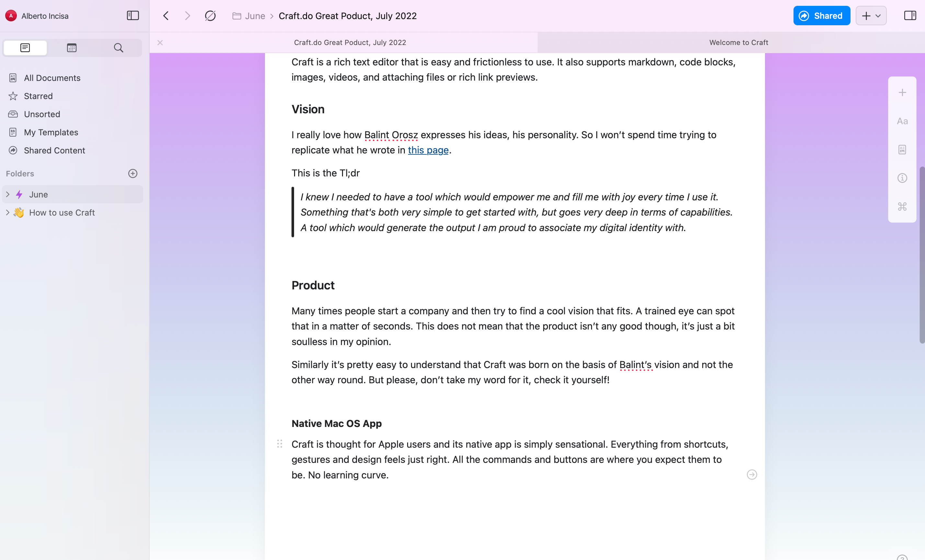Image resolution: width=925 pixels, height=560 pixels.
Task: Click the Product heading
Action: 313,285
